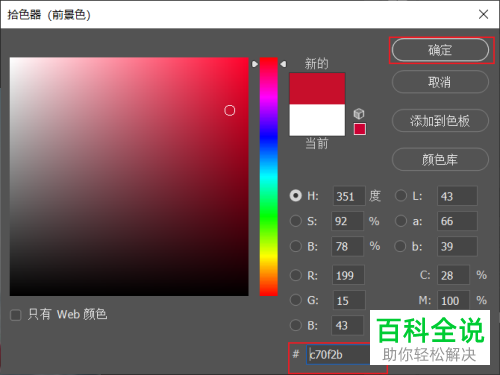This screenshot has height=375, width=500.
Task: Click the web-safe color cube warning icon
Action: (x=359, y=114)
